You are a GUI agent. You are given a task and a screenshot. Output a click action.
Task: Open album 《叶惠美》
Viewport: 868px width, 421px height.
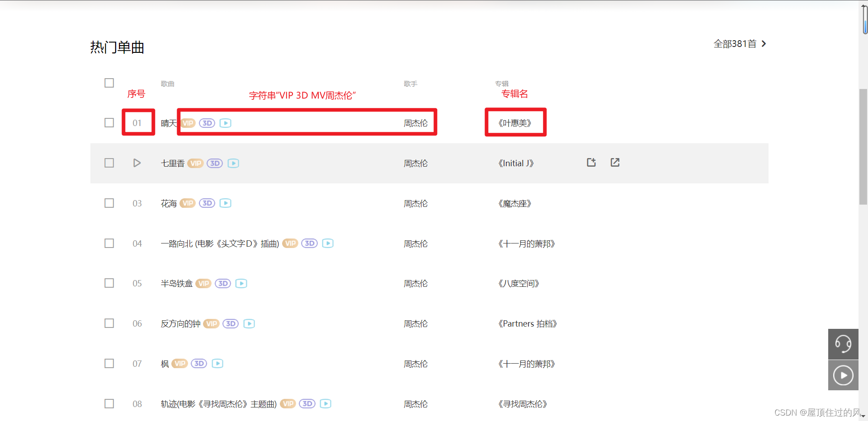tap(515, 123)
